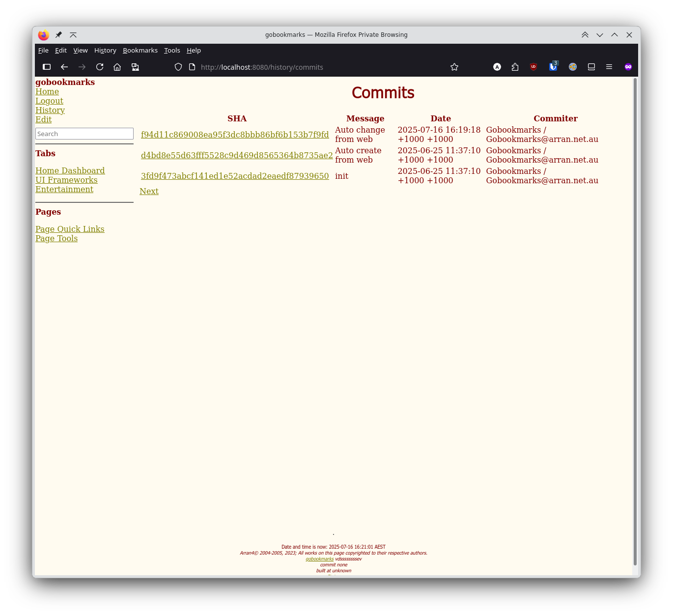Open the Firefox hamburger application menu
Screen dimensions: 673x616
coord(609,67)
